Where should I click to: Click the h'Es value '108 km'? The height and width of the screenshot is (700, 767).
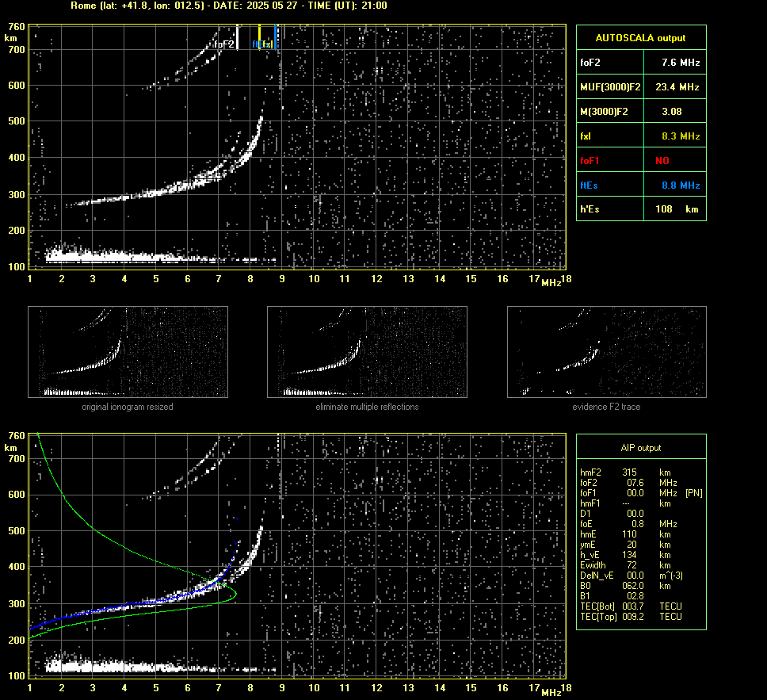coord(677,209)
